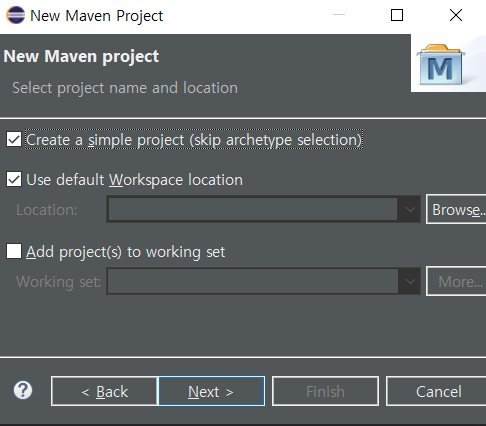
Task: Click the 'Working set:' label
Action: [58, 282]
